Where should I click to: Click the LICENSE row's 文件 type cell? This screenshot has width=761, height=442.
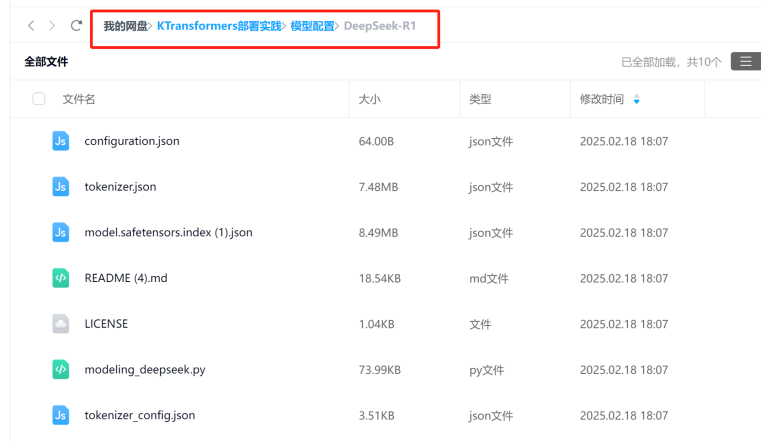(x=480, y=324)
